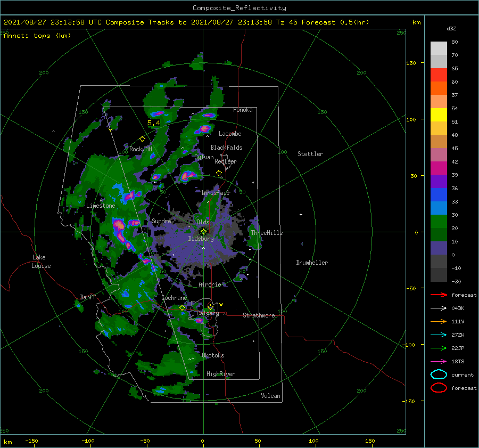Click the 5.4 storm tops annotation

pyautogui.click(x=154, y=123)
